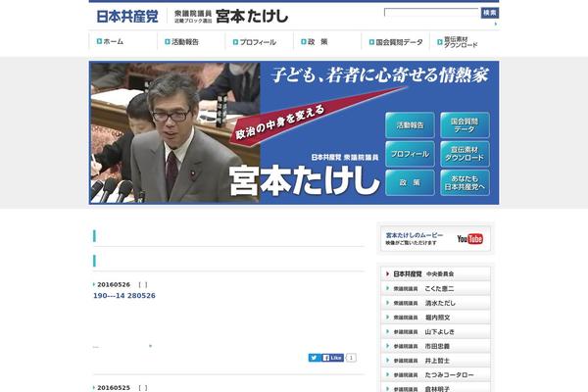The image size is (588, 392).
Task: Open the 政策 navigation menu item
Action: tap(315, 41)
